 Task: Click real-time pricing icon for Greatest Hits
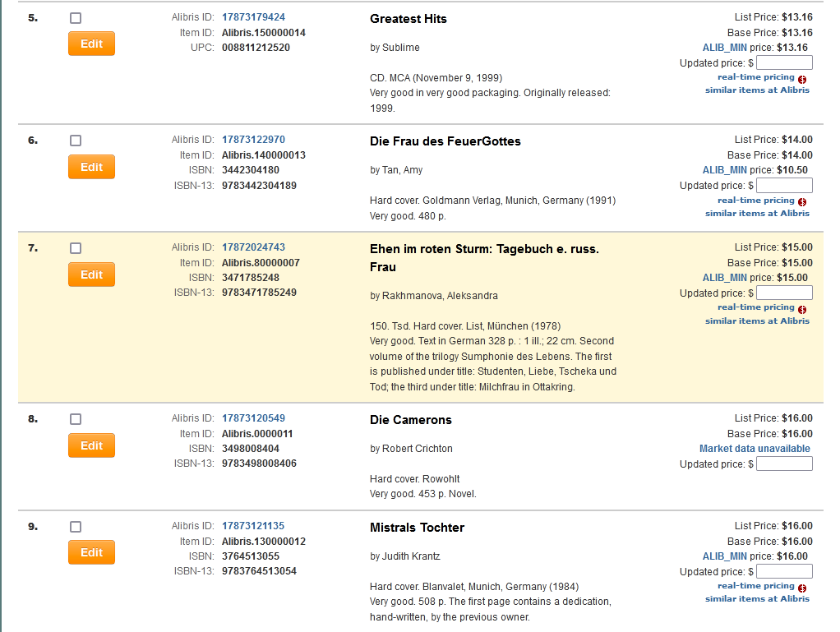click(x=801, y=79)
